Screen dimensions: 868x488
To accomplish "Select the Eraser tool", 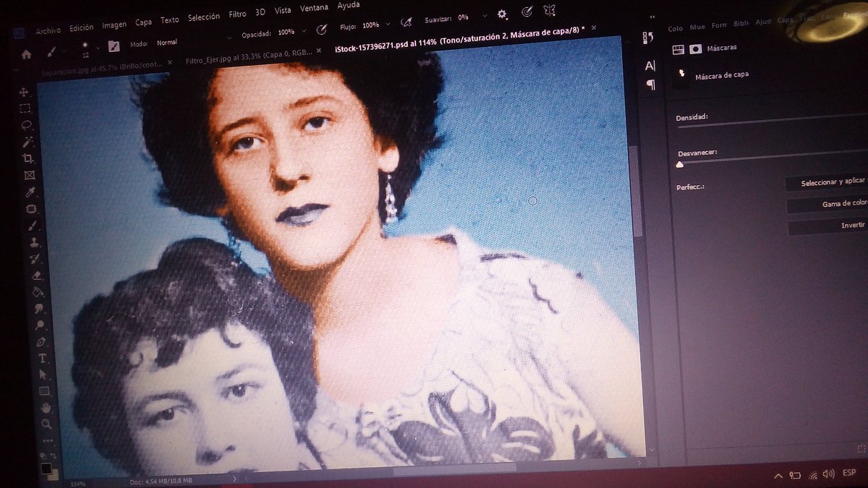I will pyautogui.click(x=37, y=275).
